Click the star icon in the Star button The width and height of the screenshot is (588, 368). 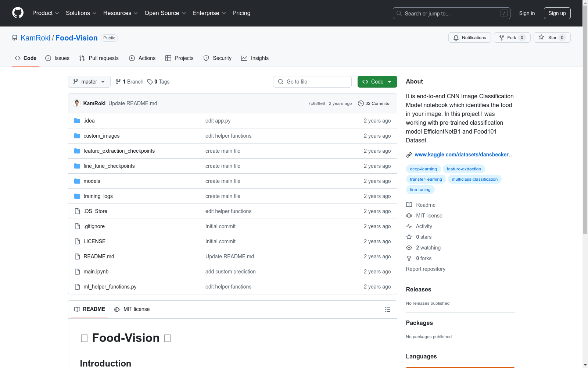(x=541, y=37)
